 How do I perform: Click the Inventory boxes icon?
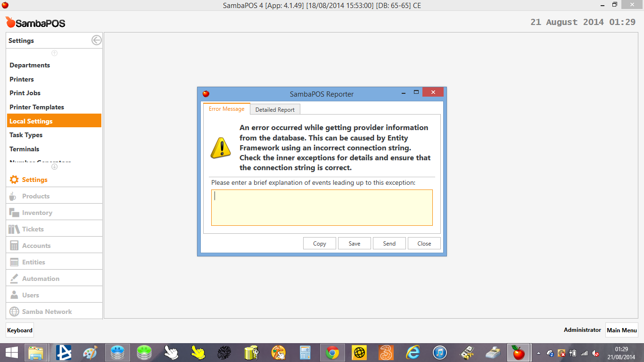[x=14, y=213]
